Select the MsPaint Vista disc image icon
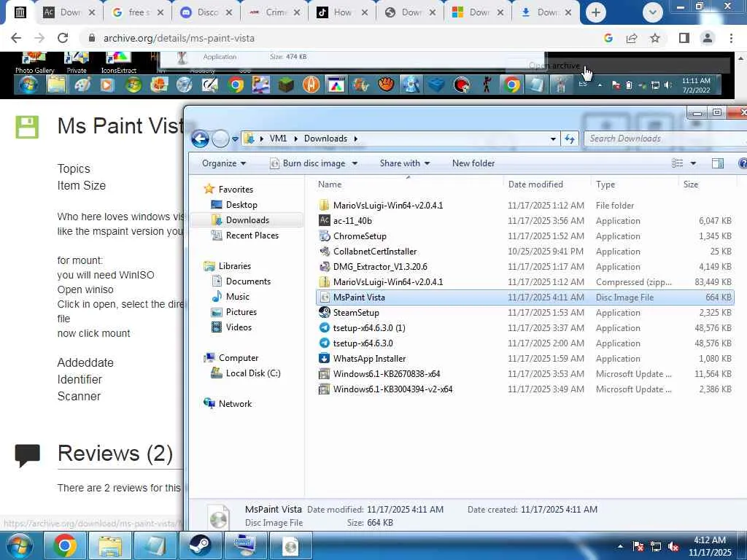 324,297
